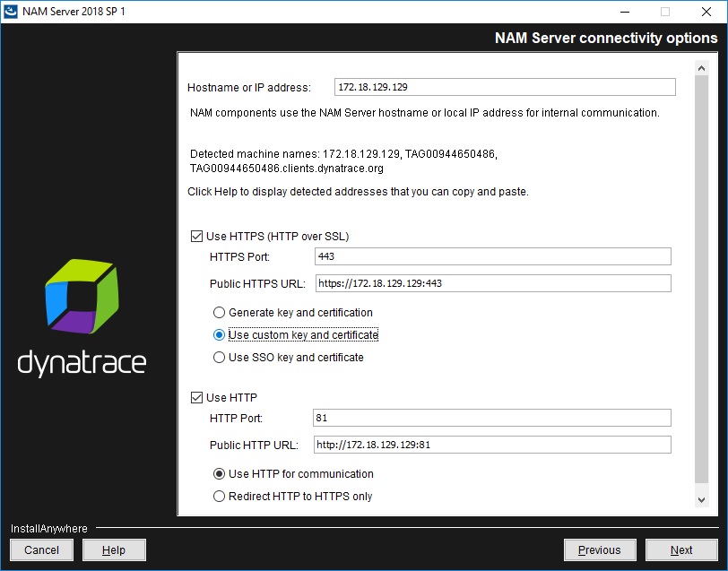Click the 'NAM Server connectivity options' heading
The height and width of the screenshot is (571, 728).
(x=606, y=38)
